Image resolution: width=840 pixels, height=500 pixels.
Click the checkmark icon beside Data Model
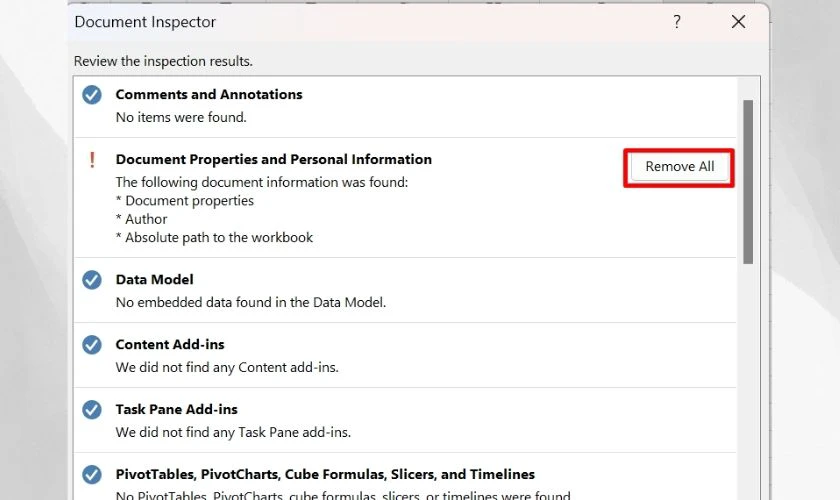click(x=92, y=280)
